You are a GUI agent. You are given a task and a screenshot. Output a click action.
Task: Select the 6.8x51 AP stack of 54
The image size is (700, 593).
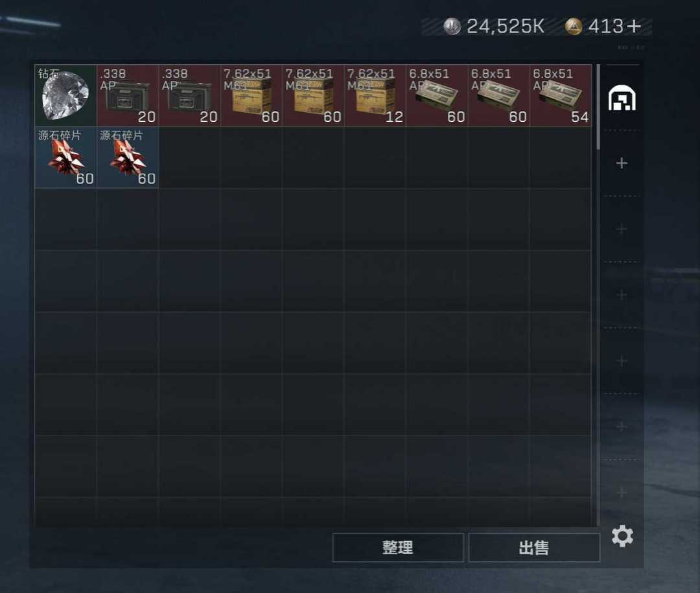click(x=561, y=95)
